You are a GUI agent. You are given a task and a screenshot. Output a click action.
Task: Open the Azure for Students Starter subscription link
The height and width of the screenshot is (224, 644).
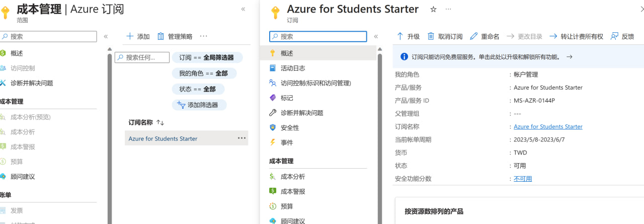click(x=548, y=127)
